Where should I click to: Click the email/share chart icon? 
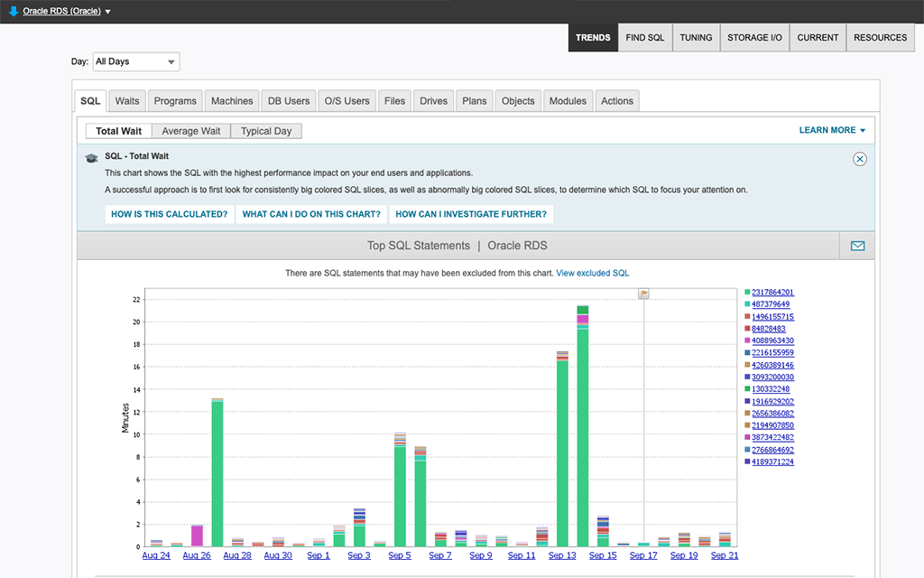856,245
